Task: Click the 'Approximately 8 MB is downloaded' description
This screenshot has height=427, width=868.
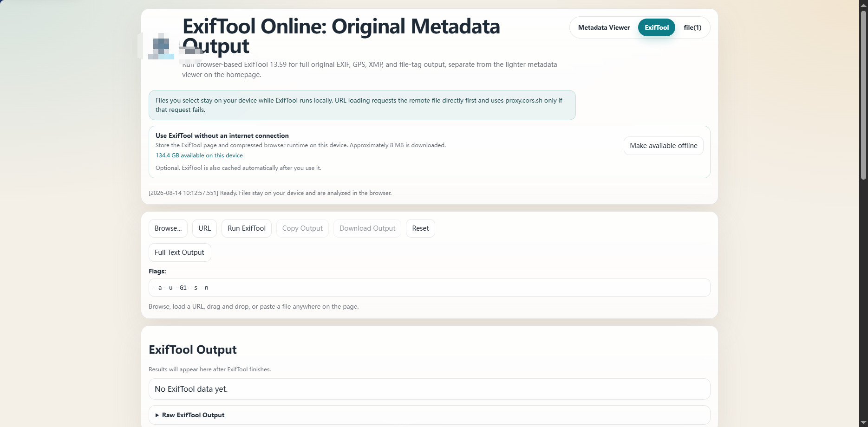Action: 300,145
